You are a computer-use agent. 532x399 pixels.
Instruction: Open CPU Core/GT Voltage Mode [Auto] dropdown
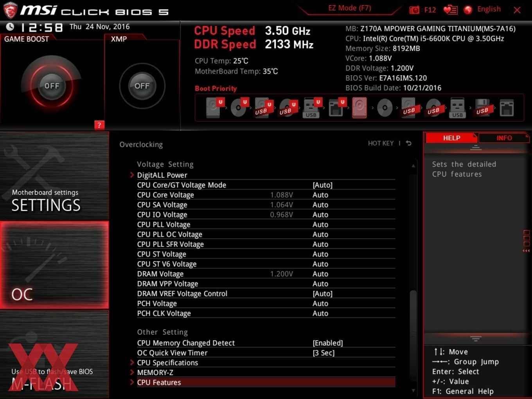coord(322,185)
